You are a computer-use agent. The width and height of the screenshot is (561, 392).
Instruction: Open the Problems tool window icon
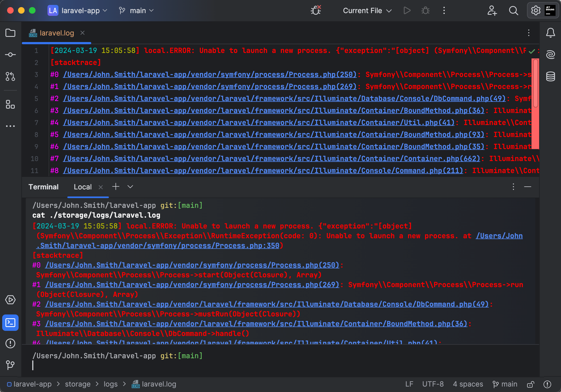click(x=10, y=343)
